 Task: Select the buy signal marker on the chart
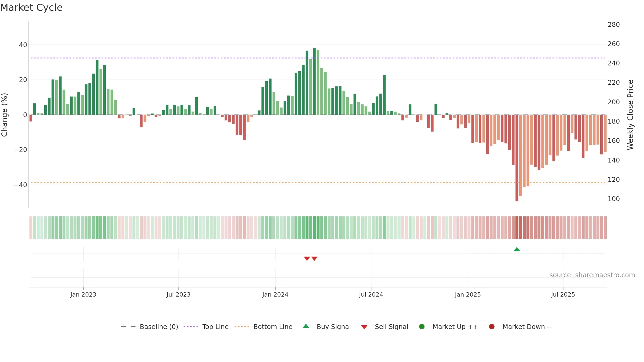pos(517,249)
